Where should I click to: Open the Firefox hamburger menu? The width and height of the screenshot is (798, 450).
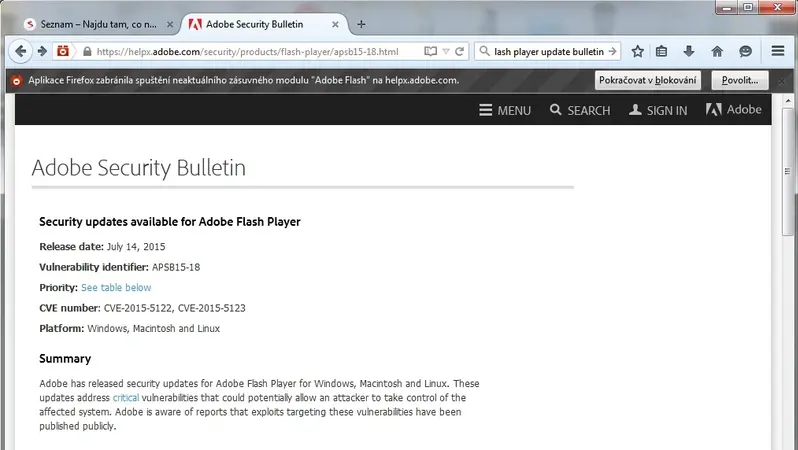click(x=778, y=51)
